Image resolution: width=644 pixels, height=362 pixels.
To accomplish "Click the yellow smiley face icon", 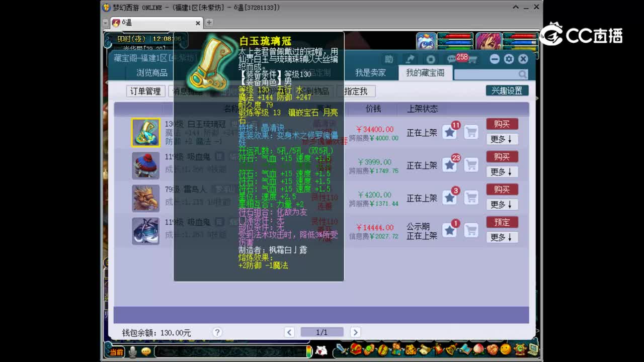I will click(x=506, y=349).
